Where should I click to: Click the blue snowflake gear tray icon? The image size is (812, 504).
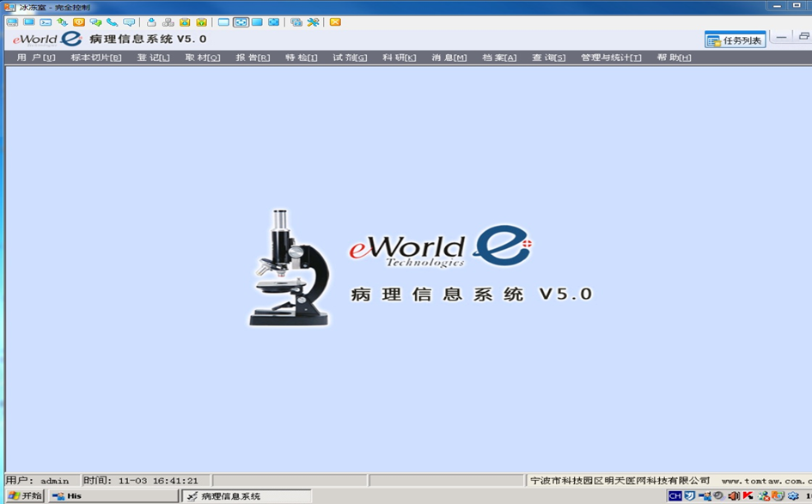click(793, 495)
